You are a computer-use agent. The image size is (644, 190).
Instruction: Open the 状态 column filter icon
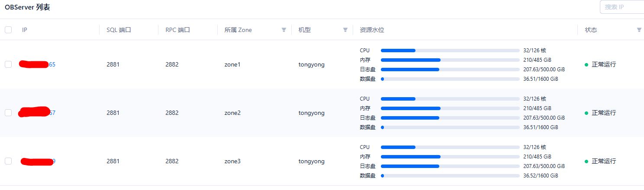[x=639, y=30]
